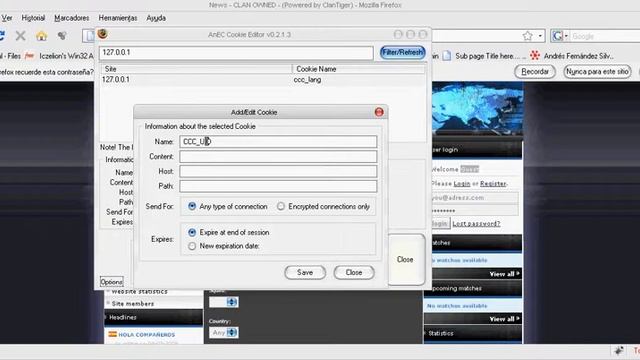
Task: Sort by the Site column header
Action: [196, 69]
